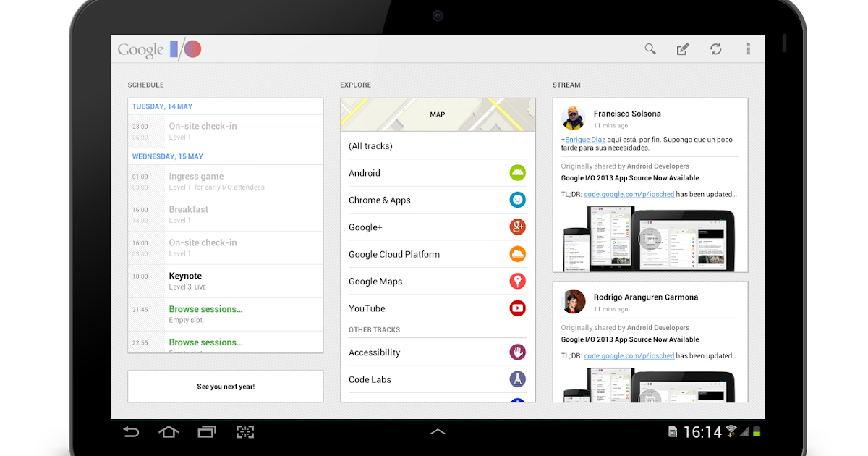Tap the Android home navigation button
This screenshot has height=456, width=868.
pos(169,432)
